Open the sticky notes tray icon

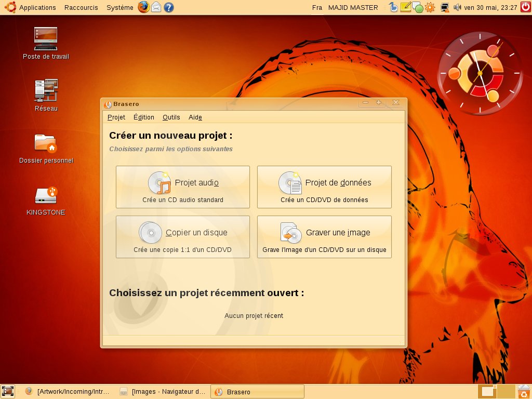coord(405,7)
